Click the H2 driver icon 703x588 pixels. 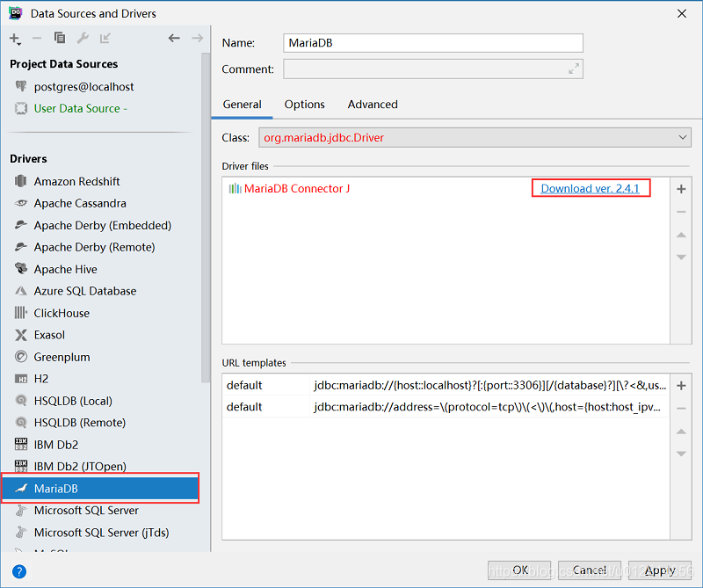pyautogui.click(x=20, y=379)
